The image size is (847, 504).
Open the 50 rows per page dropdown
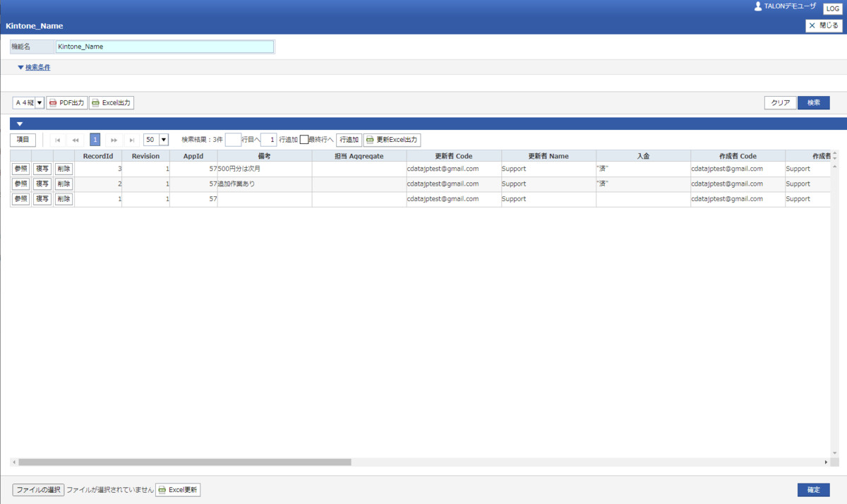[x=156, y=140]
